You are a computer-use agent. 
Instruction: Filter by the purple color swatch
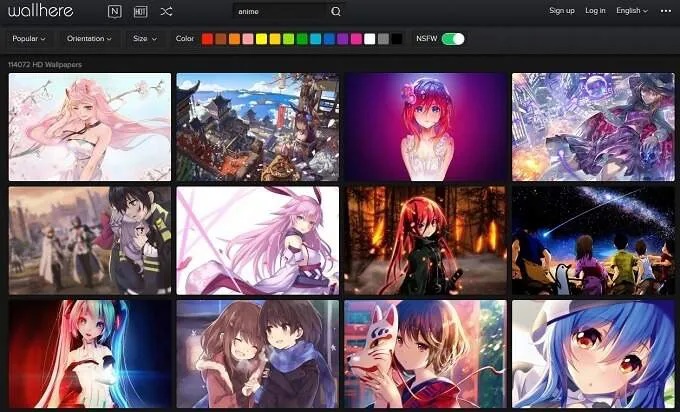[343, 39]
